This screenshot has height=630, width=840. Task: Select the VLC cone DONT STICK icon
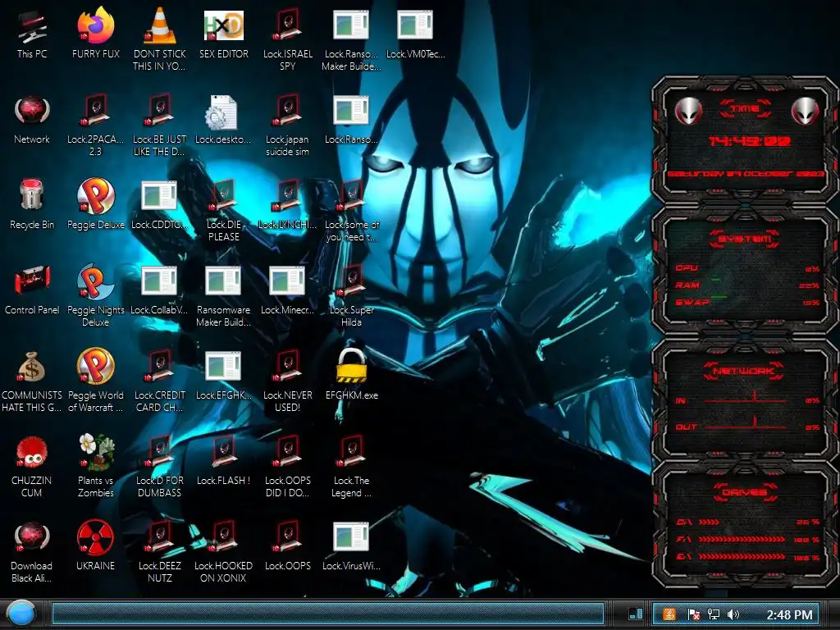click(159, 25)
